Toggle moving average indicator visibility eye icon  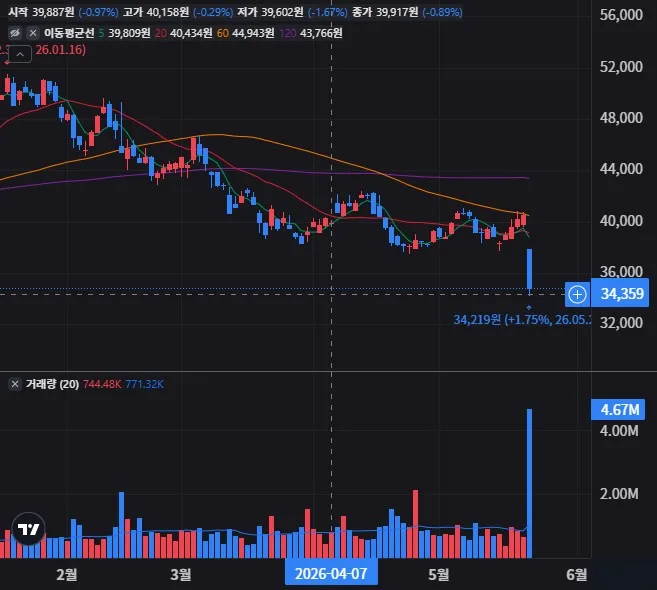point(15,33)
